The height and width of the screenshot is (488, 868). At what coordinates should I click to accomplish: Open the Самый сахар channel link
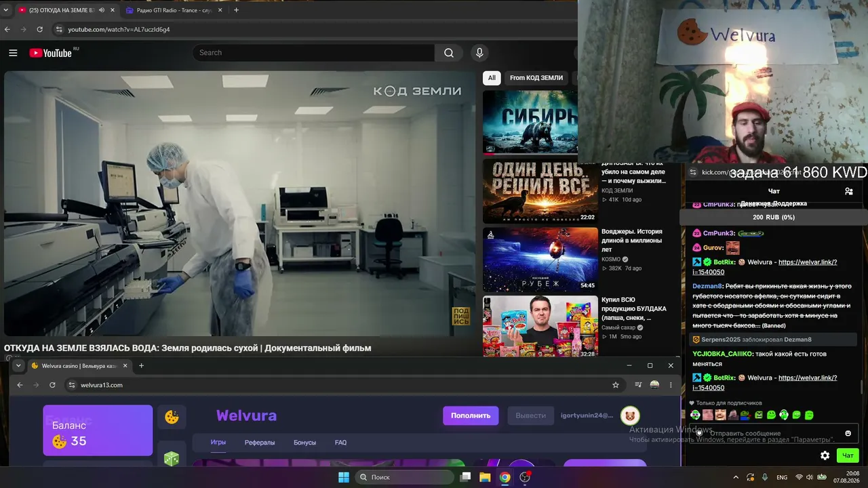click(618, 327)
